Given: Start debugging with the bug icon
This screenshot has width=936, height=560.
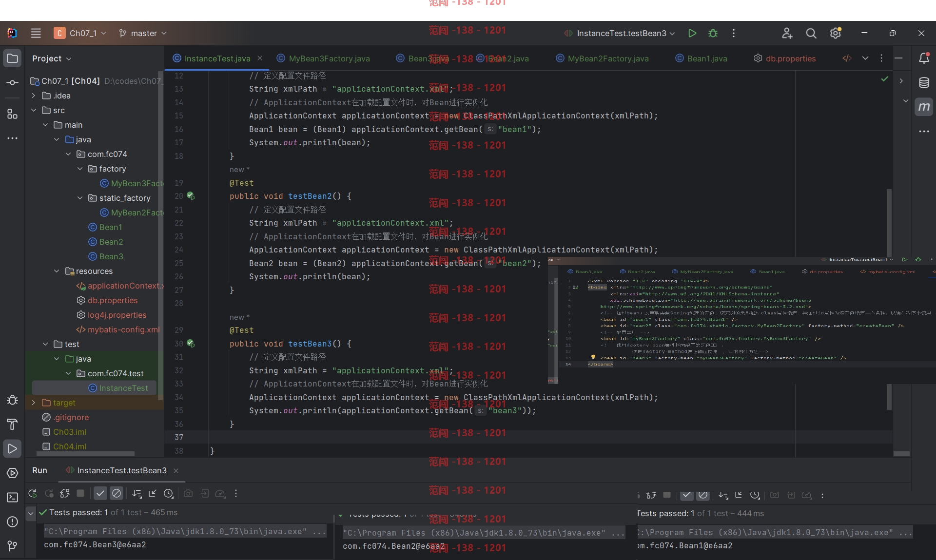Looking at the screenshot, I should pos(713,33).
